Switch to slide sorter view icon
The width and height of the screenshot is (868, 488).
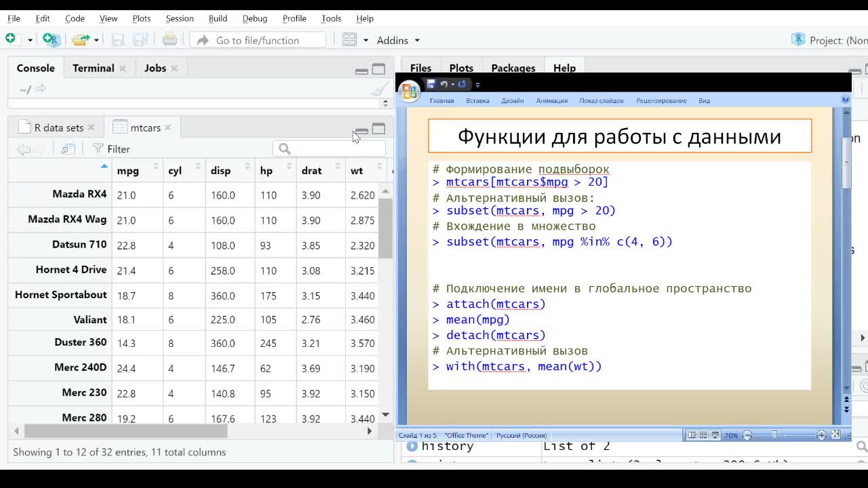coord(703,435)
